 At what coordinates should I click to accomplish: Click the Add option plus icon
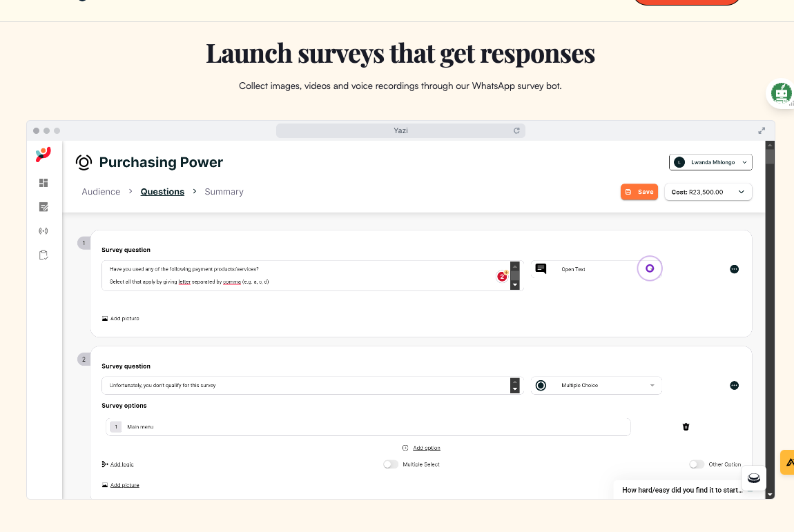[x=405, y=448]
